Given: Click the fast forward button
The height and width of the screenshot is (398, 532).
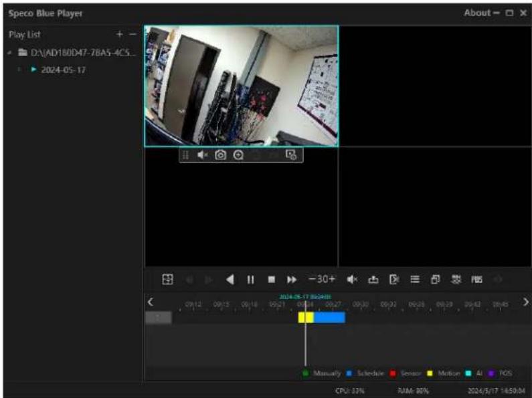Looking at the screenshot, I should pyautogui.click(x=292, y=280).
